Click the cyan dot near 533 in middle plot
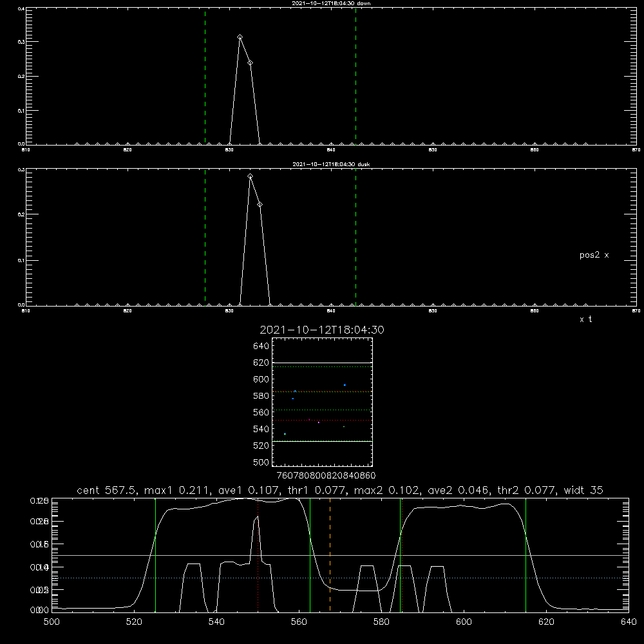 pyautogui.click(x=285, y=434)
